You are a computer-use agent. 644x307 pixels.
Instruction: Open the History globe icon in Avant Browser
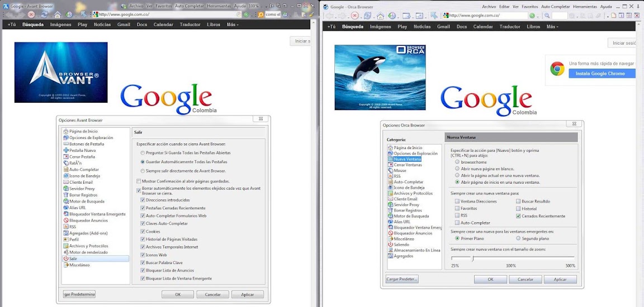coord(69,15)
